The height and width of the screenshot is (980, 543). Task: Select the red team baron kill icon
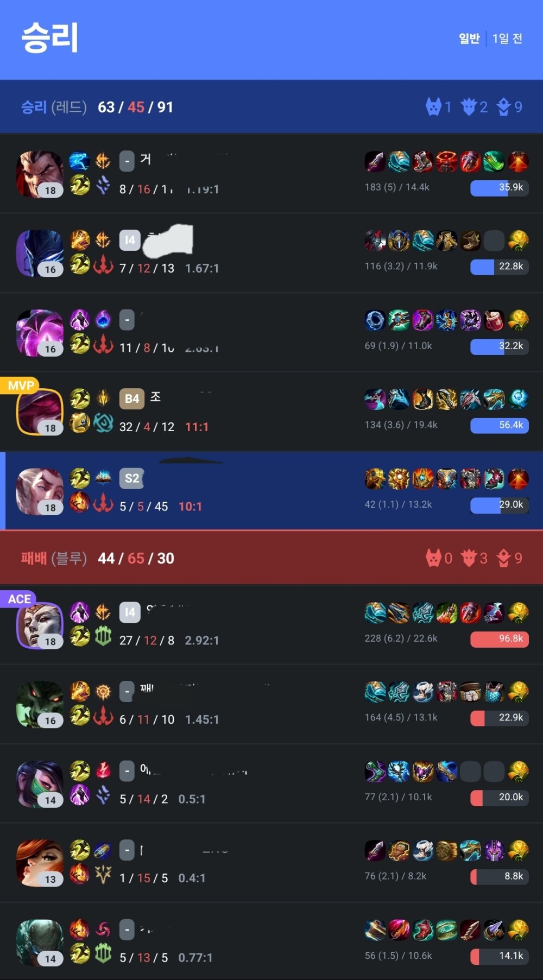click(433, 107)
